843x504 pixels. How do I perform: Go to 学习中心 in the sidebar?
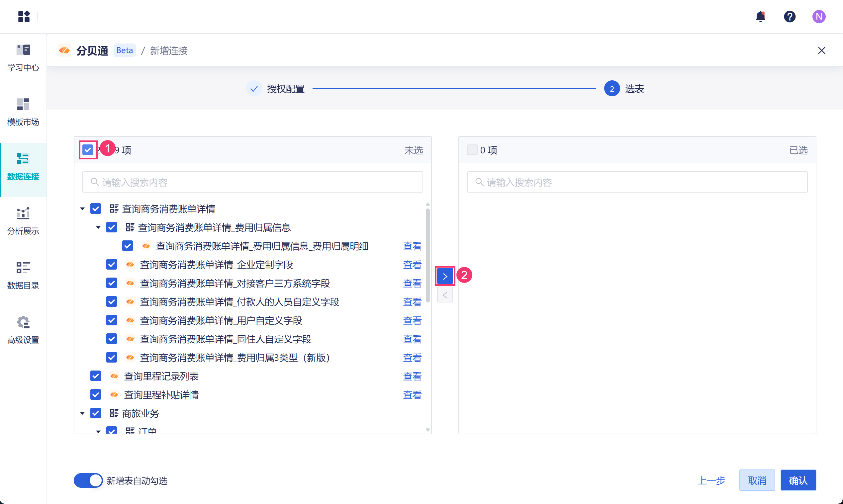(23, 58)
